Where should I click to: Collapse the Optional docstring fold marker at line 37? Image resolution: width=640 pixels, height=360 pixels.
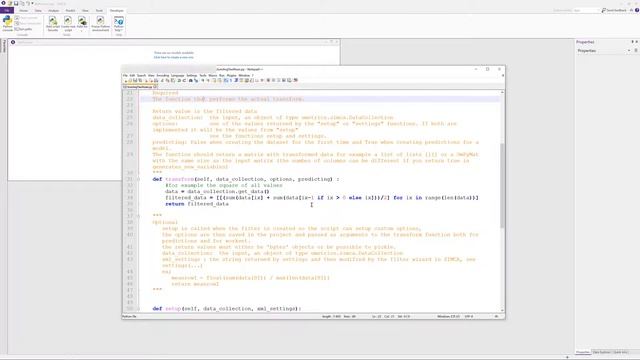138,216
